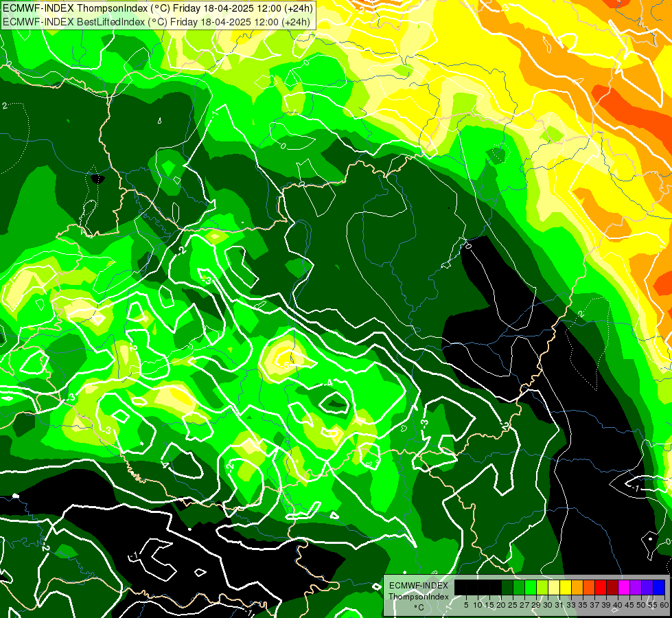Choose the bright yellow 31–33 legend swatch

click(x=566, y=587)
